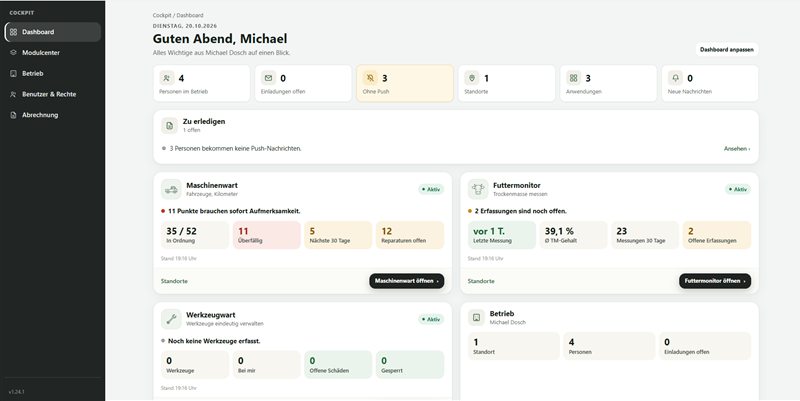This screenshot has width=800, height=401.
Task: Click Standorte link in Futtermonitor card
Action: click(x=481, y=281)
